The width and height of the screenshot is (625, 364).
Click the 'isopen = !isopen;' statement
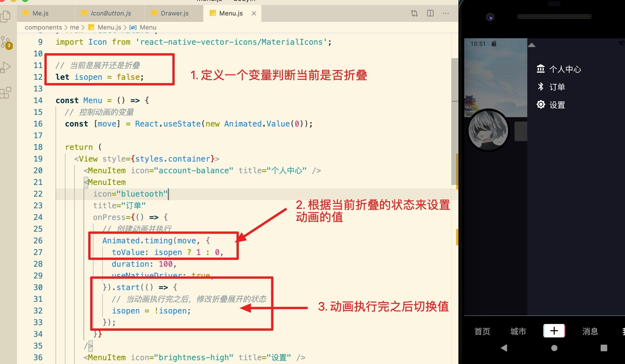tap(151, 311)
